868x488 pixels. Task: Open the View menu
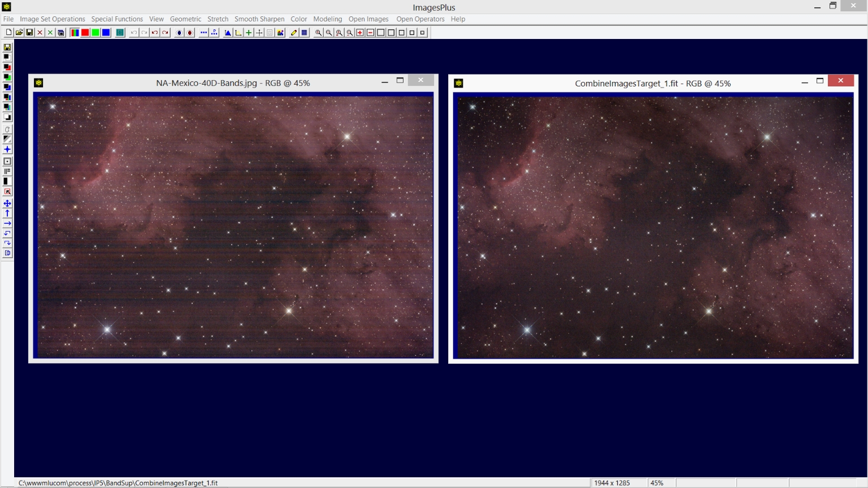coord(157,19)
